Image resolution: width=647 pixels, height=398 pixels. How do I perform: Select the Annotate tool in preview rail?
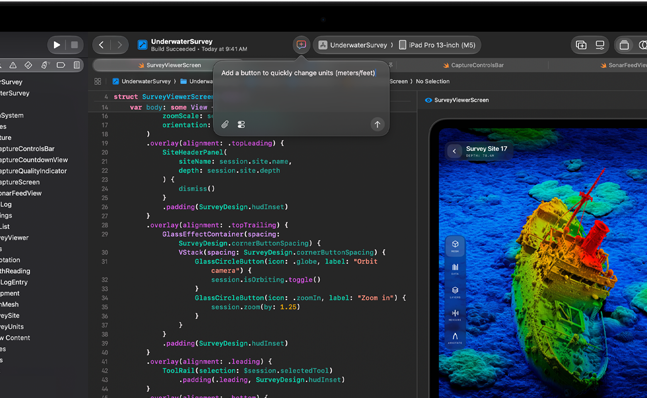click(x=455, y=338)
